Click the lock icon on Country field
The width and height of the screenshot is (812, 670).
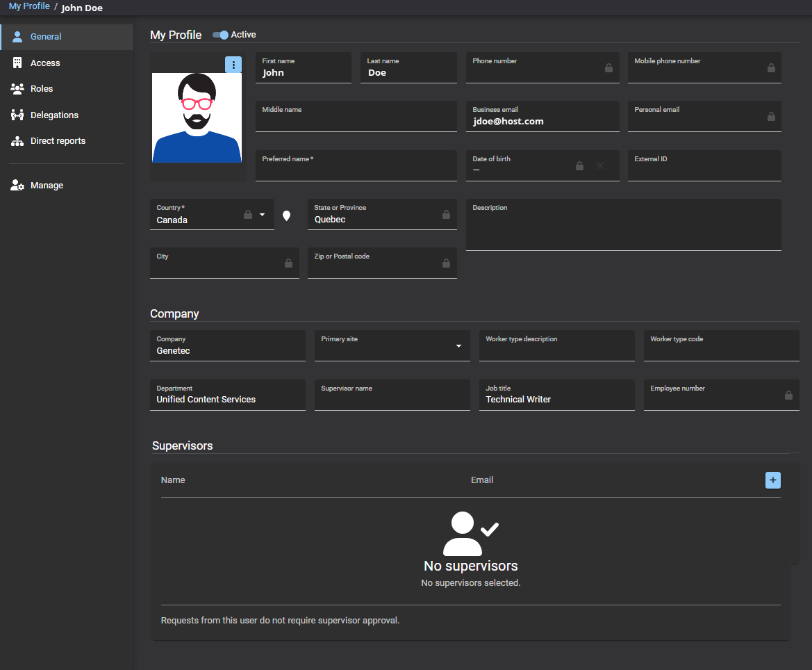[248, 215]
